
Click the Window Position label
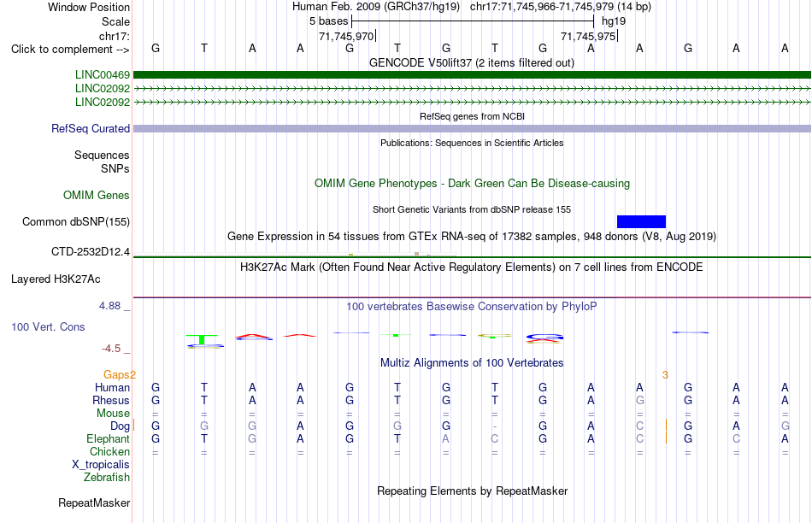tap(89, 7)
